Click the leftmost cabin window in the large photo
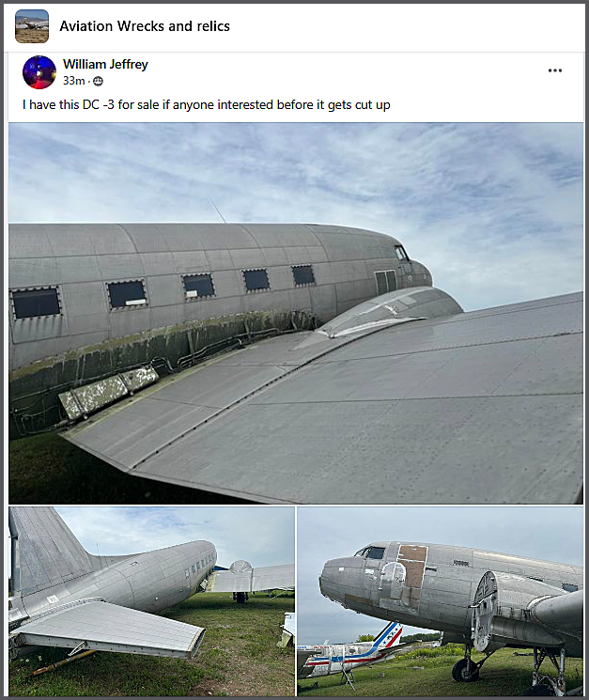The image size is (589, 700). click(x=36, y=303)
